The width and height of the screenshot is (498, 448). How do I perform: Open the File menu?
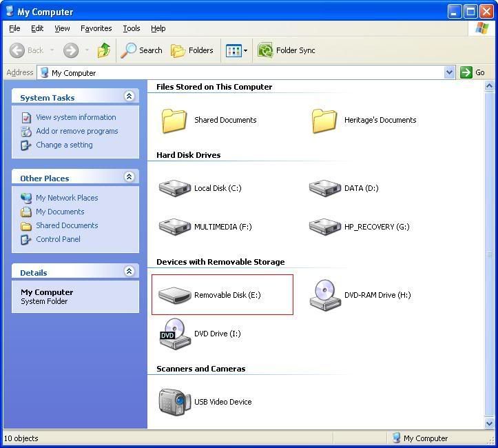[14, 28]
